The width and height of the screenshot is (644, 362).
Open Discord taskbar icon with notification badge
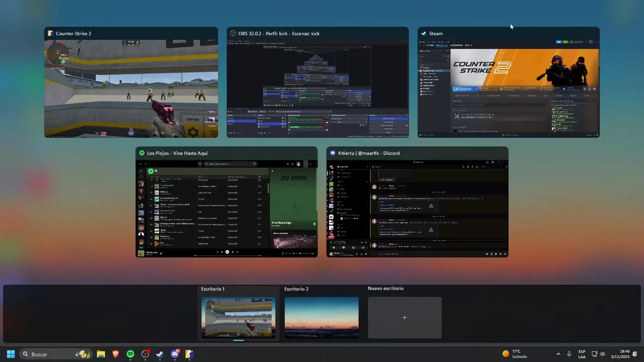[x=175, y=354]
